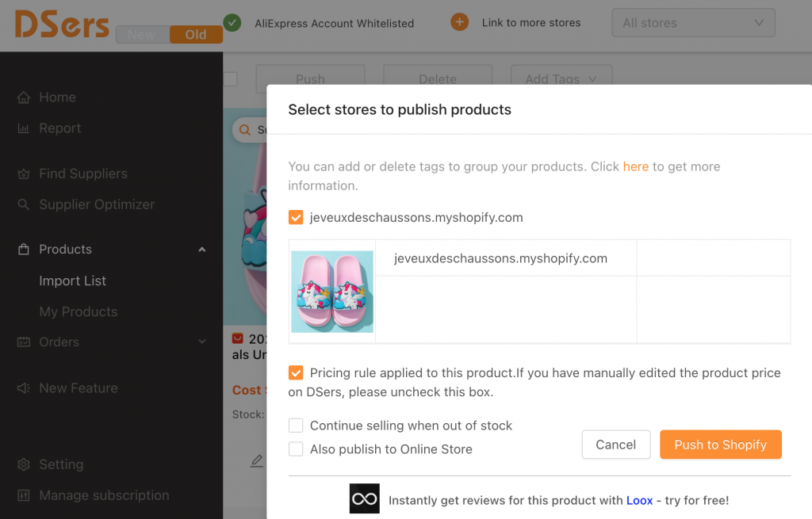The image size is (812, 519).
Task: Open Report in the sidebar
Action: coord(60,128)
